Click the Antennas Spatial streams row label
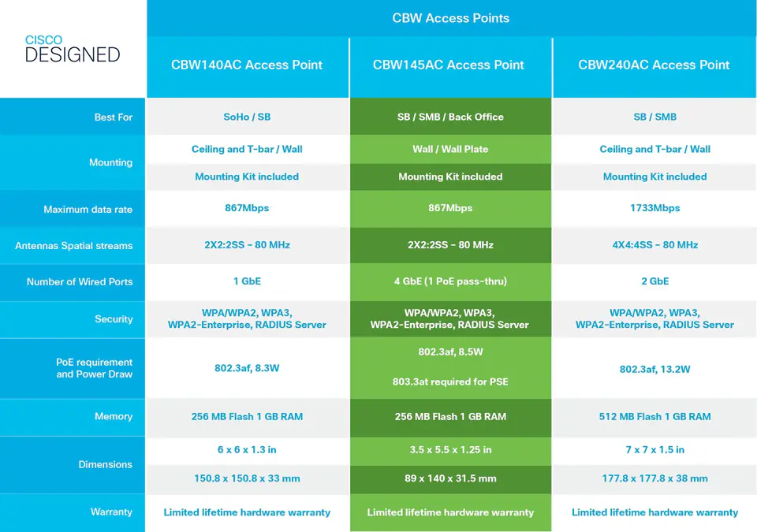Screen dimensions: 757x532 pyautogui.click(x=74, y=246)
